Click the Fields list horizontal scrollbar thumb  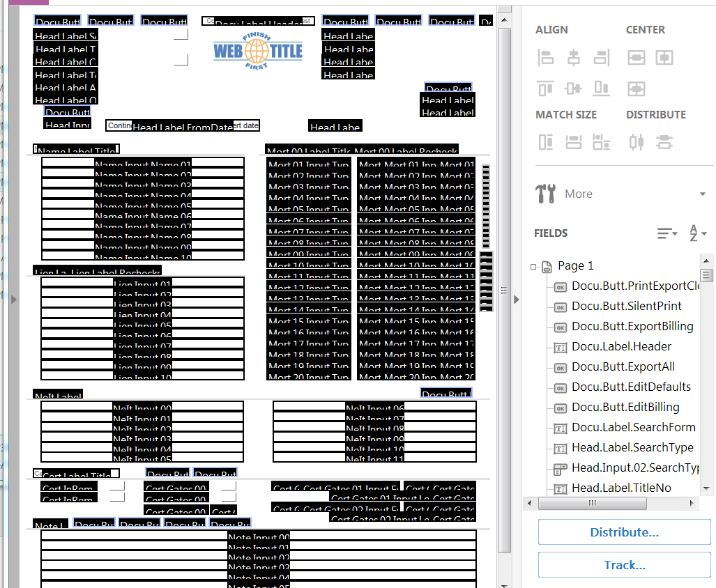pos(593,503)
